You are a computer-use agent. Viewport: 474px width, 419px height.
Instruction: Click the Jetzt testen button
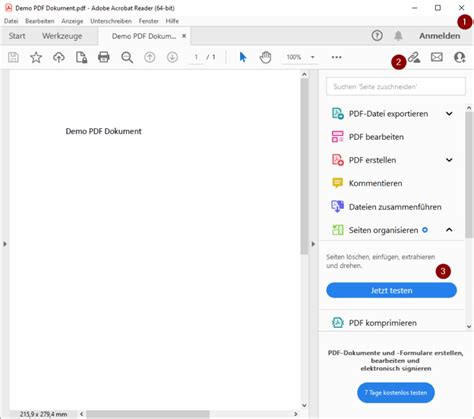click(x=391, y=290)
